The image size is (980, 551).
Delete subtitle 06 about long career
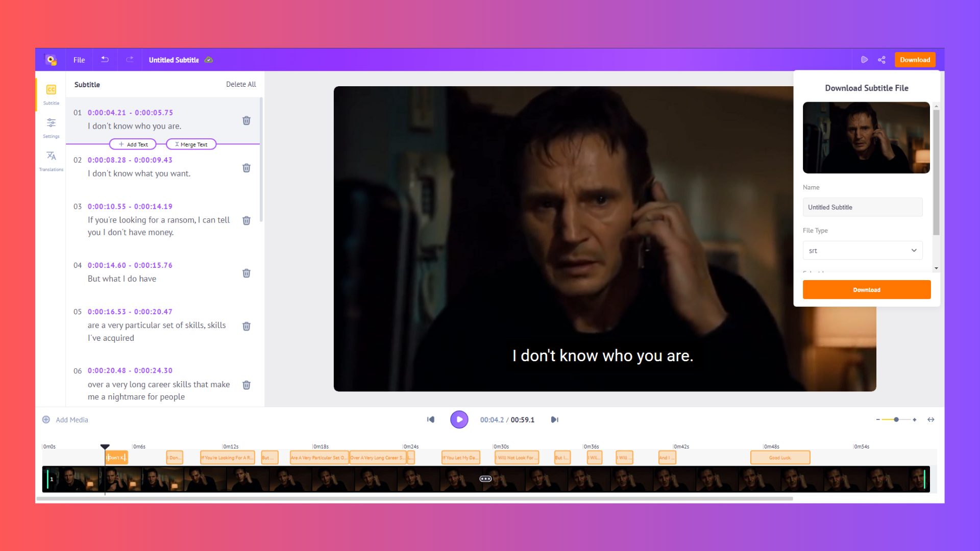(247, 385)
